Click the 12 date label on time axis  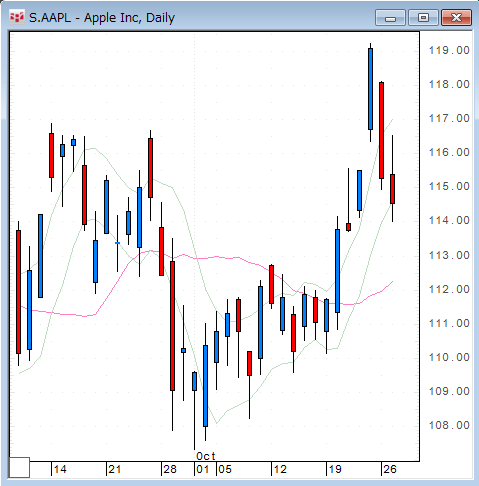click(x=280, y=469)
